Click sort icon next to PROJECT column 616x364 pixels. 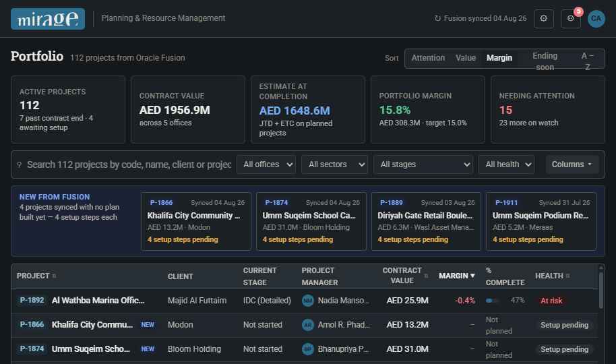coord(54,276)
